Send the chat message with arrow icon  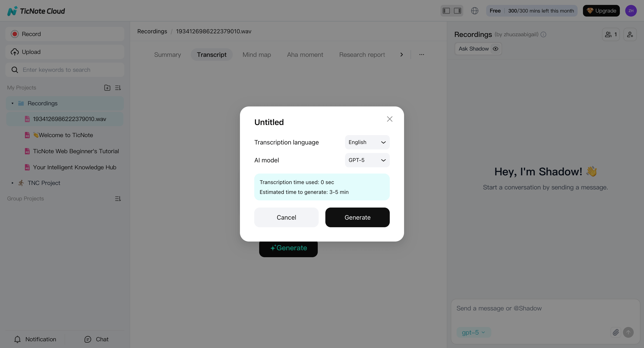pyautogui.click(x=629, y=332)
